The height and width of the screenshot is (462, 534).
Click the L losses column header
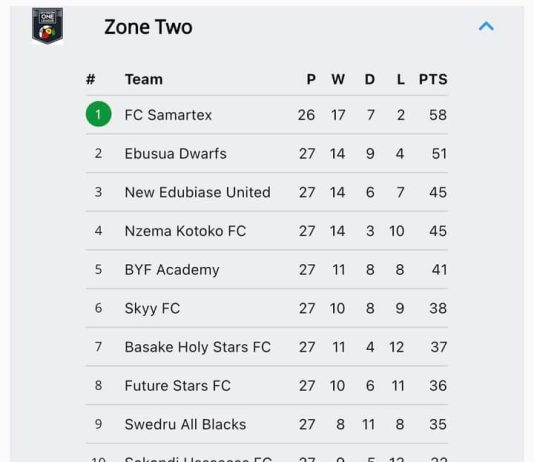[x=401, y=79]
